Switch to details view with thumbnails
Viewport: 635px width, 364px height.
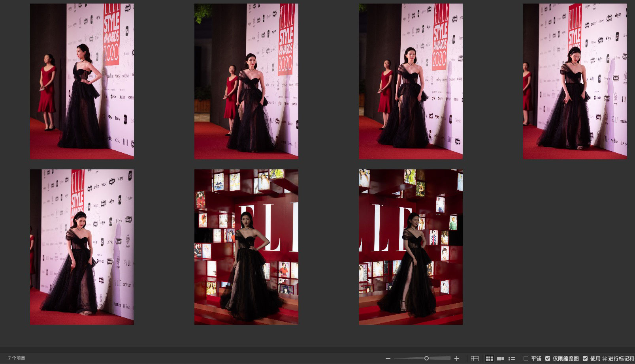[x=500, y=358]
